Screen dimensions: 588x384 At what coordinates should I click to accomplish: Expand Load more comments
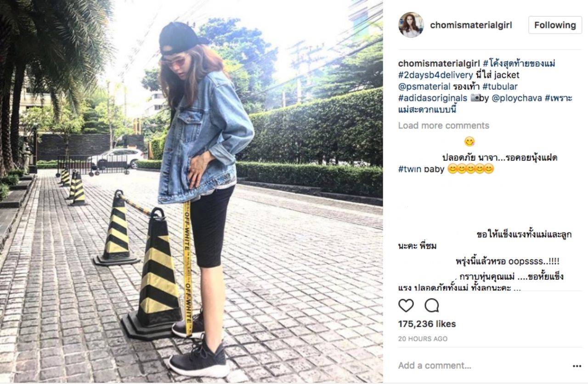pos(444,126)
